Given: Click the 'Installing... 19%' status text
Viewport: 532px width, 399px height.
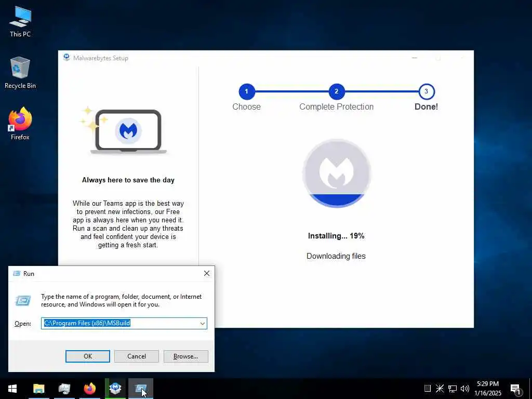Looking at the screenshot, I should coord(336,236).
